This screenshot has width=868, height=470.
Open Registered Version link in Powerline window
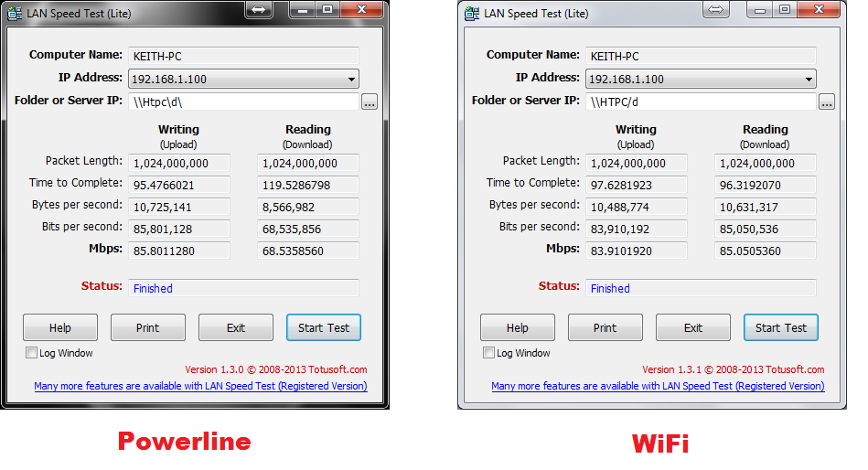click(x=200, y=386)
